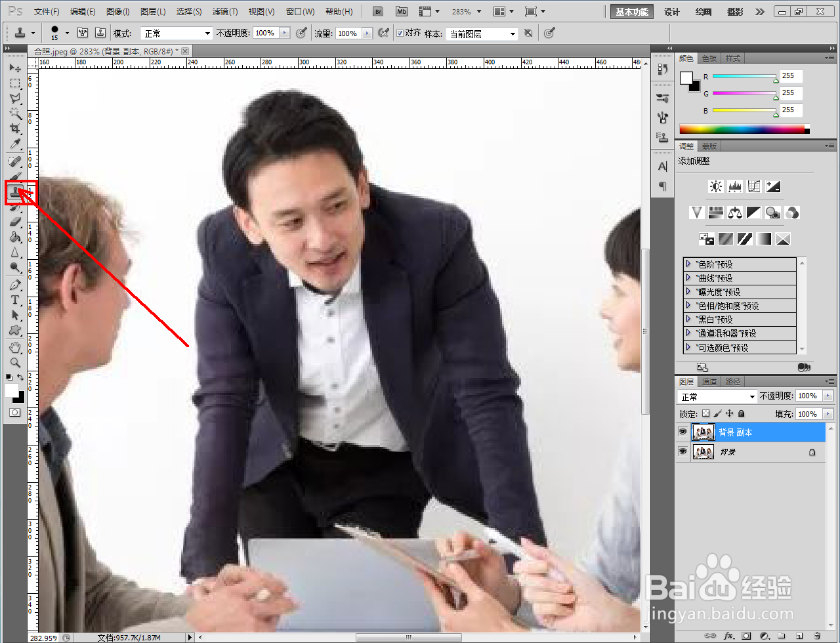Open the 文件(F) menu
The image size is (840, 643).
coord(47,12)
